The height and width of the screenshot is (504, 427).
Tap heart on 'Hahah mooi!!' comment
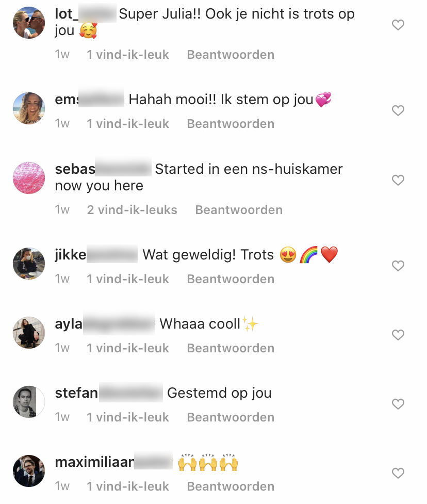point(398,110)
